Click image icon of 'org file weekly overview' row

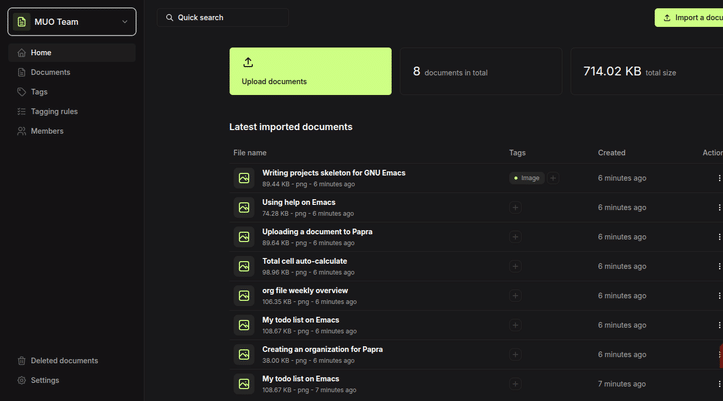point(244,295)
